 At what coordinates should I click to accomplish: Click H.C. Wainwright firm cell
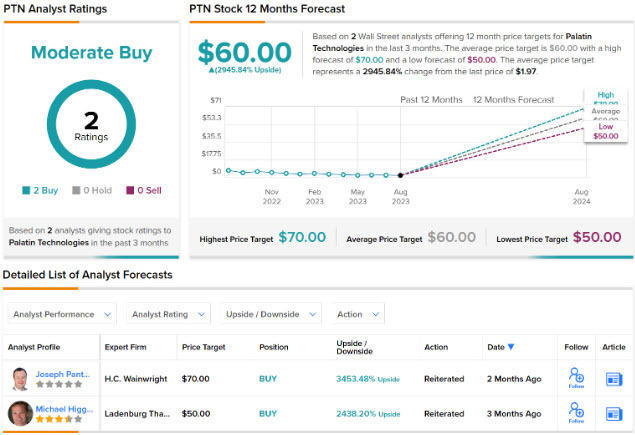pos(136,379)
